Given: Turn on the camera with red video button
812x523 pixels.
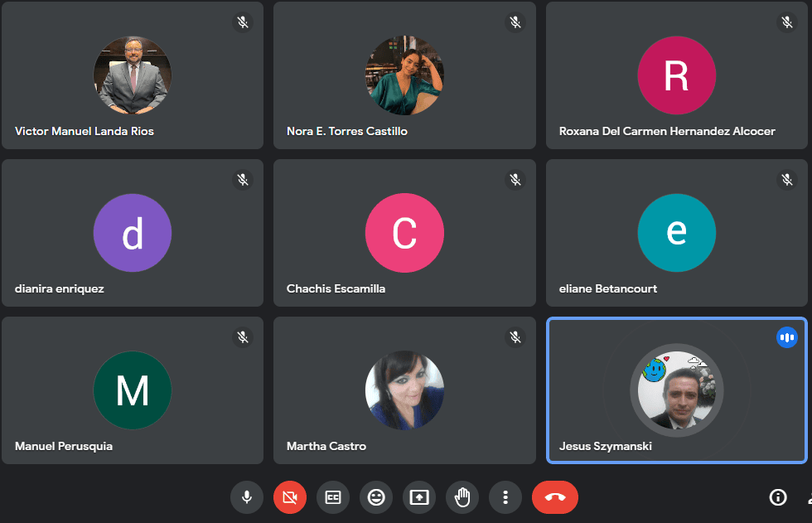Looking at the screenshot, I should [x=290, y=497].
